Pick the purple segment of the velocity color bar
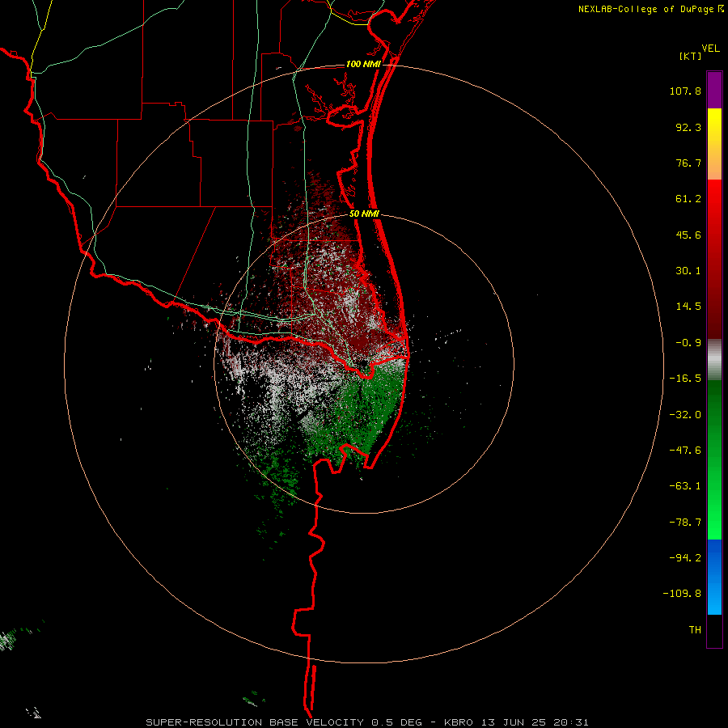728x728 pixels. point(714,90)
